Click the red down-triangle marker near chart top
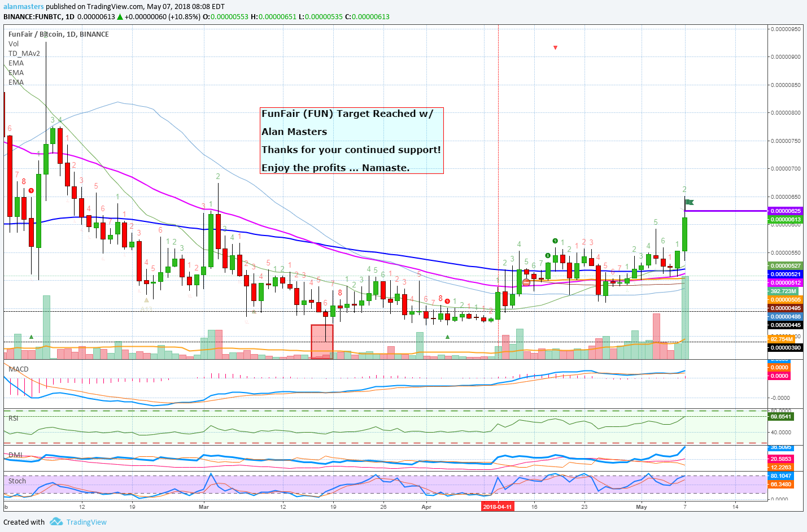Viewport: 807px width, 532px height. (x=555, y=47)
